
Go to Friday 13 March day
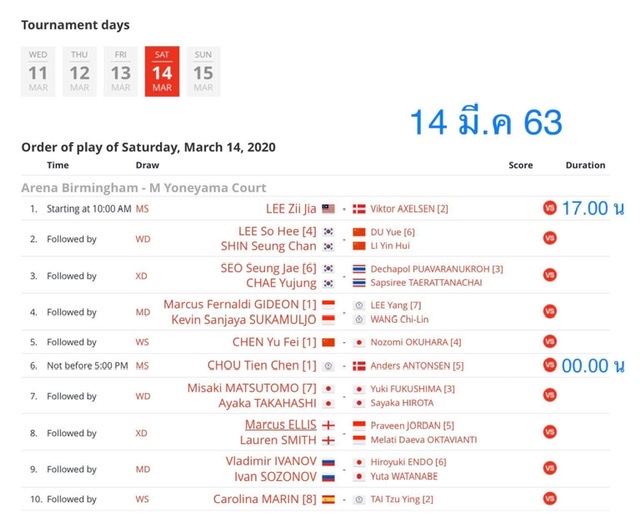[121, 71]
